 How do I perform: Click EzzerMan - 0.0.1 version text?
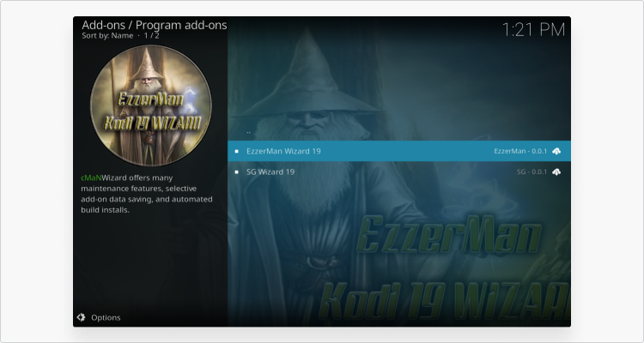[520, 151]
